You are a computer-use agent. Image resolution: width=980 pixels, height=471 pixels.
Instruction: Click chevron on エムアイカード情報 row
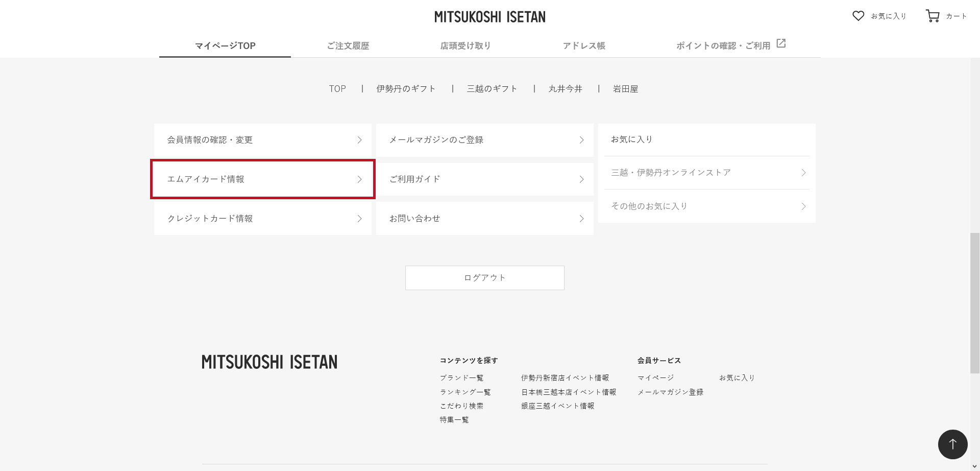click(x=359, y=179)
